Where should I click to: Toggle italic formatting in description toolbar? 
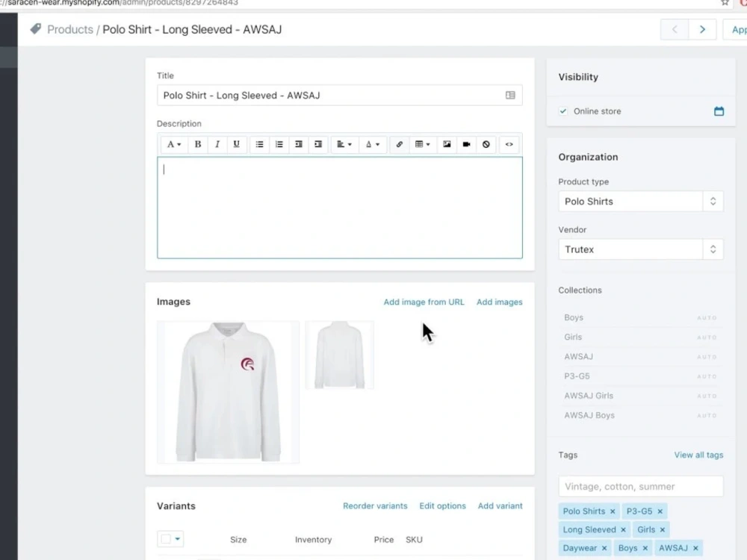pyautogui.click(x=217, y=144)
